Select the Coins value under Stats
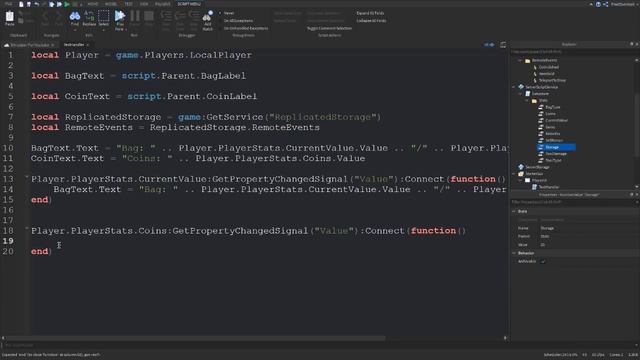This screenshot has width=640, height=360. click(547, 113)
